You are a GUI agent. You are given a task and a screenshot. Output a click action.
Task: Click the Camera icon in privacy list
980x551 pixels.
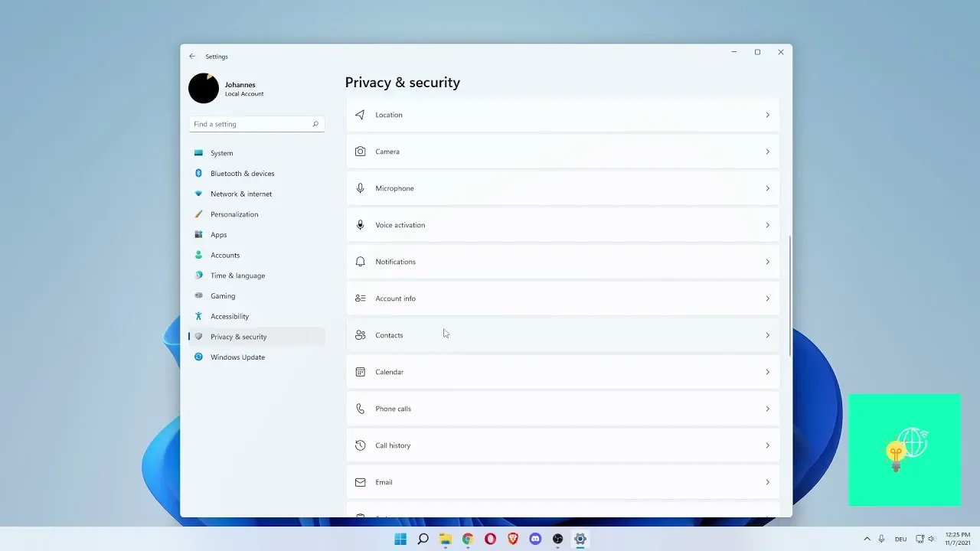coord(360,152)
